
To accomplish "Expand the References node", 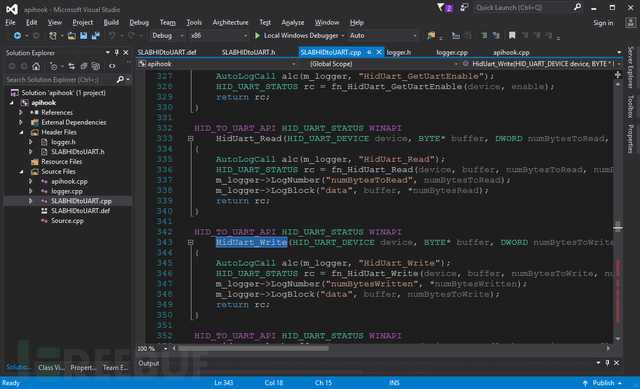I will [21, 112].
